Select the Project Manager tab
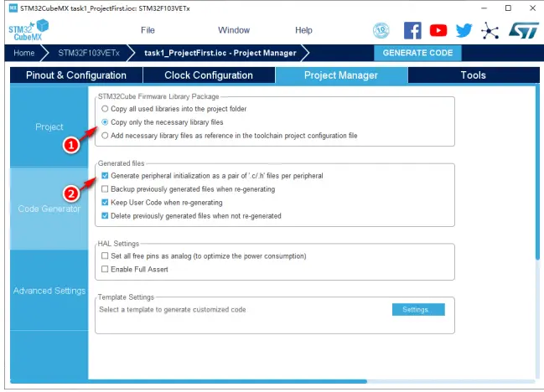The height and width of the screenshot is (392, 544). 341,75
